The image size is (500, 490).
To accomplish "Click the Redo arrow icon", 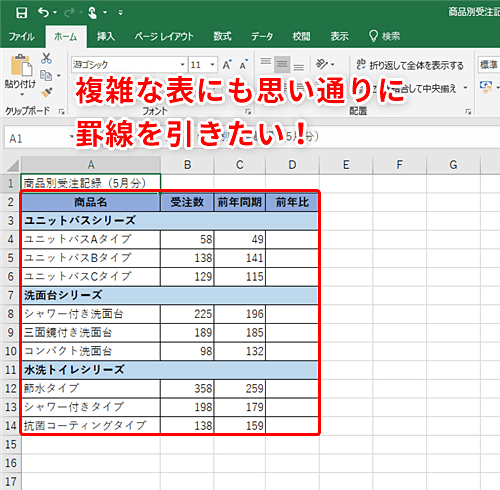I will (x=70, y=13).
